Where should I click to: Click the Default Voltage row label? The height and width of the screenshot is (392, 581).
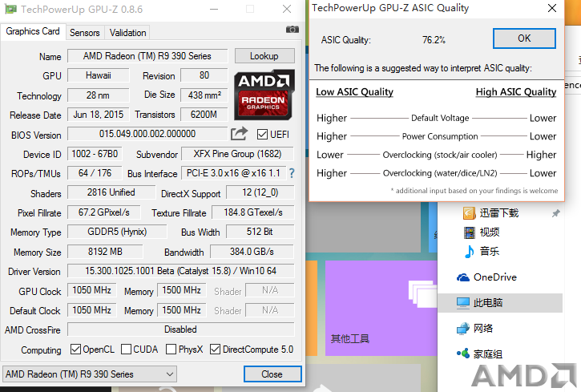point(440,118)
